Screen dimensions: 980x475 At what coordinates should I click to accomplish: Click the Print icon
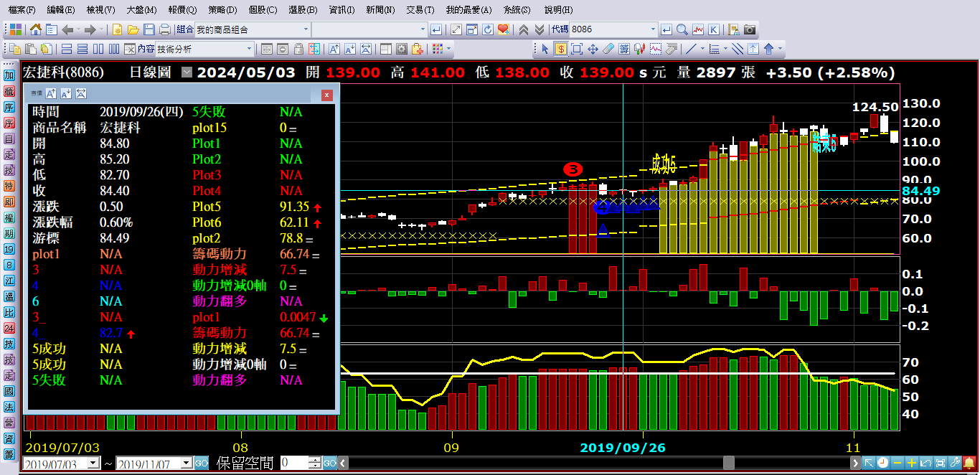tap(164, 29)
